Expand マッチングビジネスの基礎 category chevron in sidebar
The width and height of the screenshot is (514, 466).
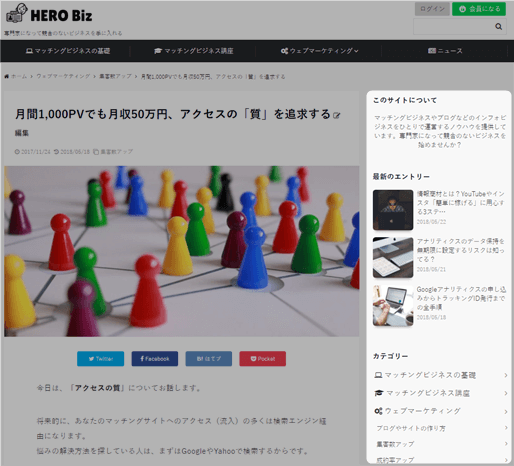[x=506, y=375]
